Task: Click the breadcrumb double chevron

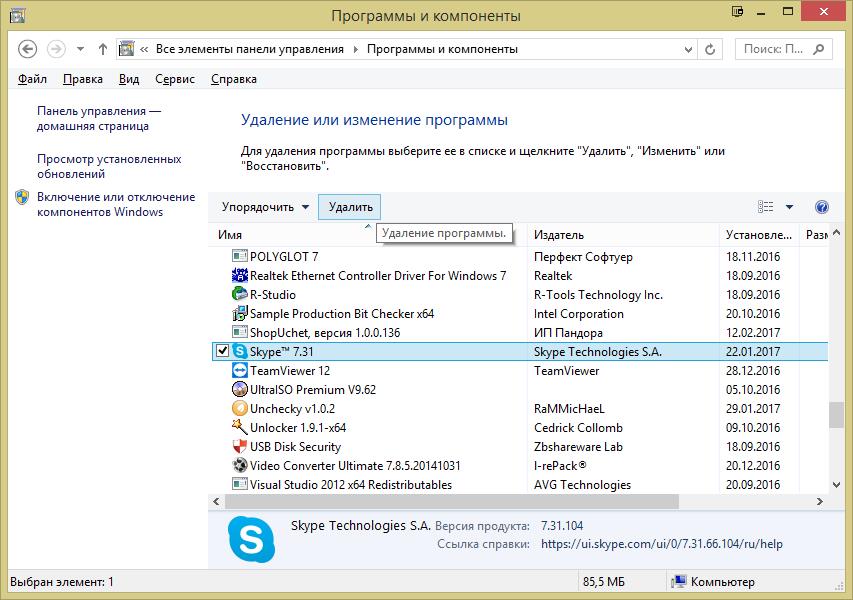Action: 144,49
